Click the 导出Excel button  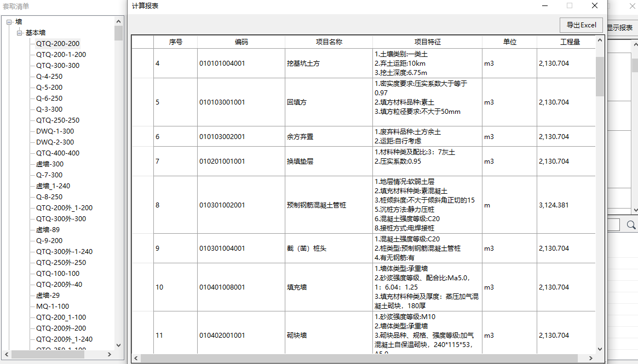[x=581, y=25]
